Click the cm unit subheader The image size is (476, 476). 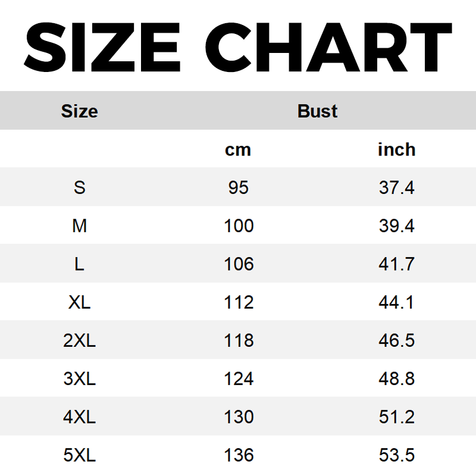point(238,150)
